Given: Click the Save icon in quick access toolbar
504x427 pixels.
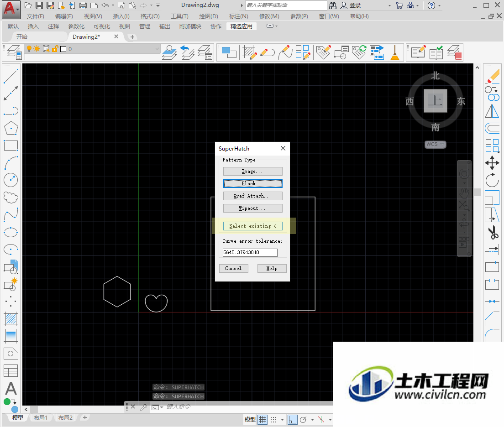Looking at the screenshot, I should pos(39,5).
